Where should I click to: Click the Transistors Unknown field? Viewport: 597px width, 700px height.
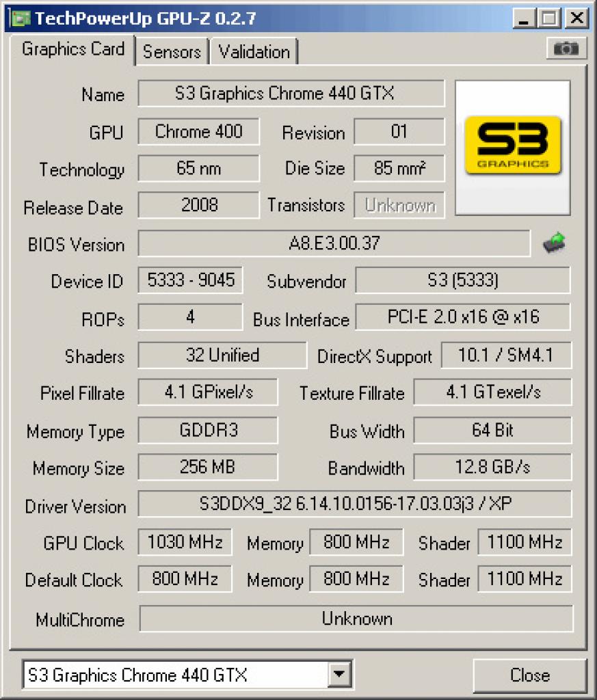399,205
